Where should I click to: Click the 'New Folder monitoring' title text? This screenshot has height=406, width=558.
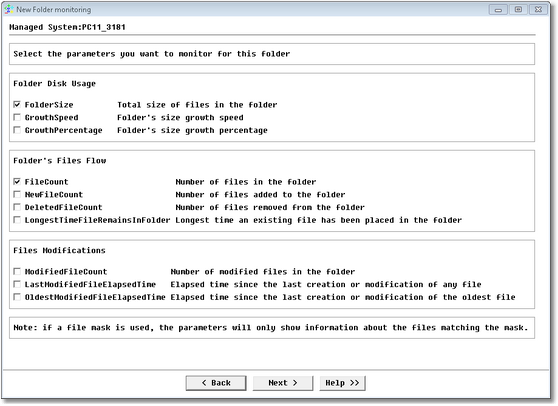pyautogui.click(x=54, y=10)
